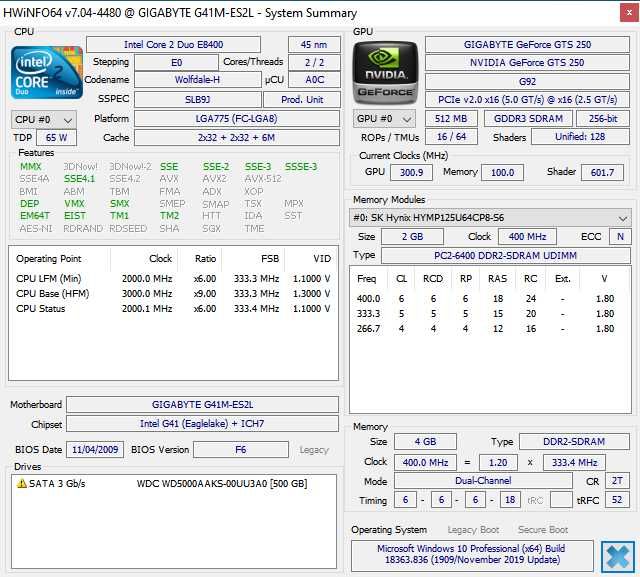The width and height of the screenshot is (640, 577).
Task: Click the 256-bit bus width field
Action: [x=603, y=119]
